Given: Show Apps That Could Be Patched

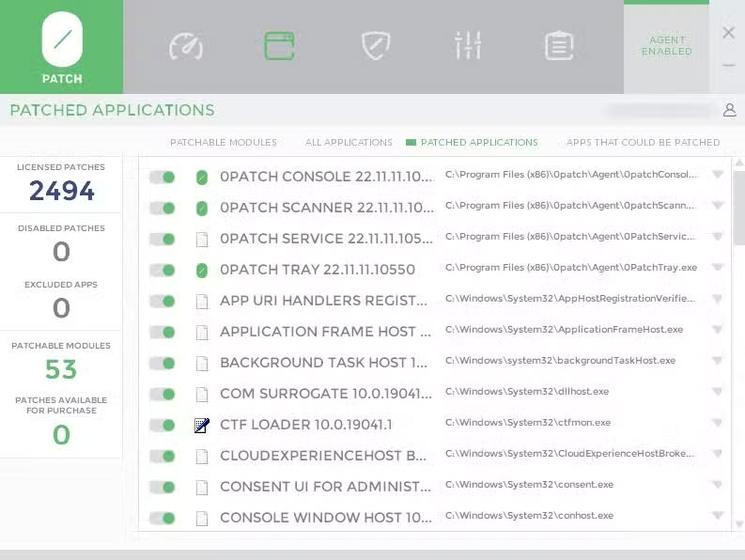Looking at the screenshot, I should tap(643, 143).
